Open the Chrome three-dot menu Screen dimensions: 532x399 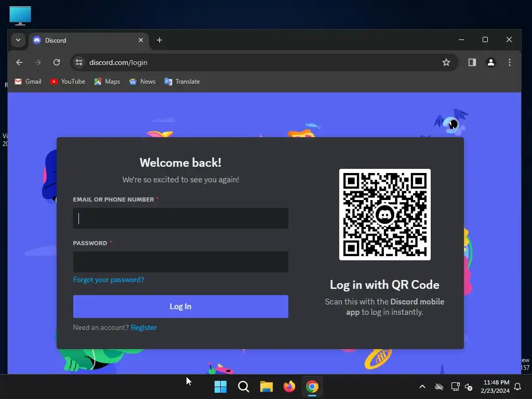[509, 62]
